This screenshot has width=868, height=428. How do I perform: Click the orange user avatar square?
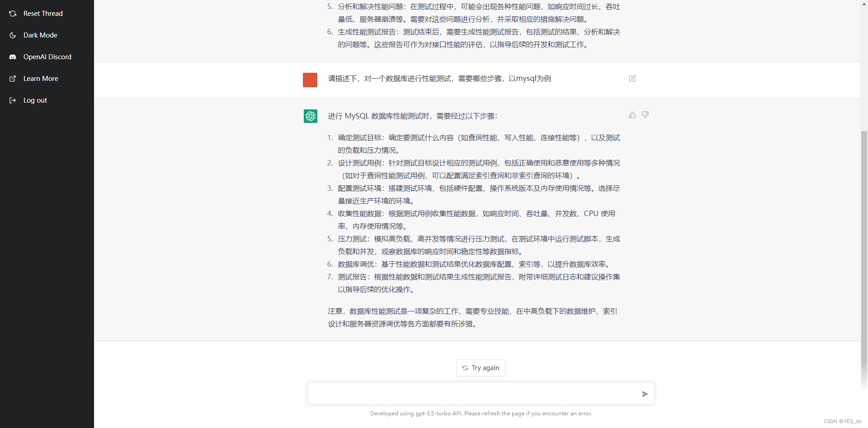click(x=310, y=80)
